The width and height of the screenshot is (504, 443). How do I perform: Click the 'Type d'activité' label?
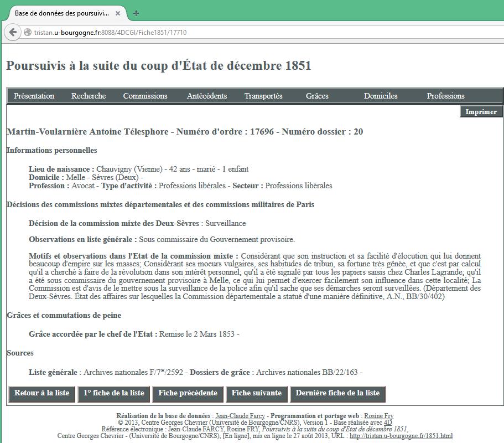[129, 186]
